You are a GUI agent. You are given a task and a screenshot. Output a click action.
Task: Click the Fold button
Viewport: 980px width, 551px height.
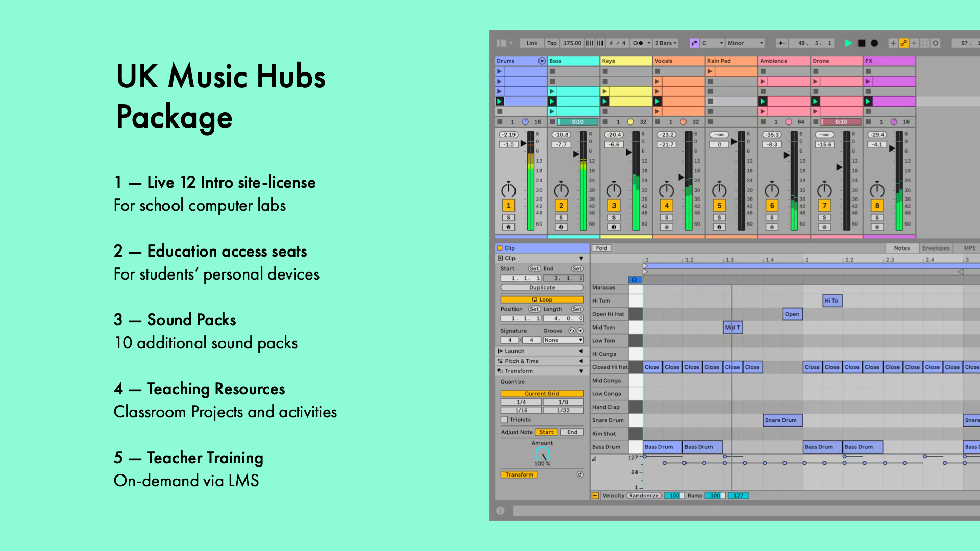[602, 248]
